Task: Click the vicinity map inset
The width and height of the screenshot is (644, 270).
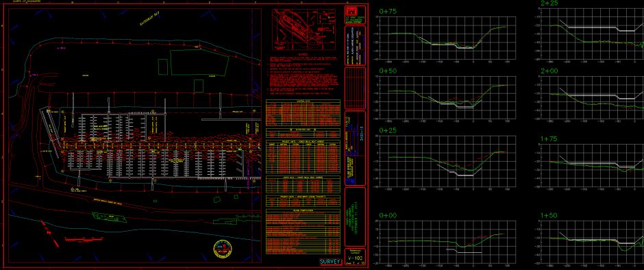Action: (306, 29)
